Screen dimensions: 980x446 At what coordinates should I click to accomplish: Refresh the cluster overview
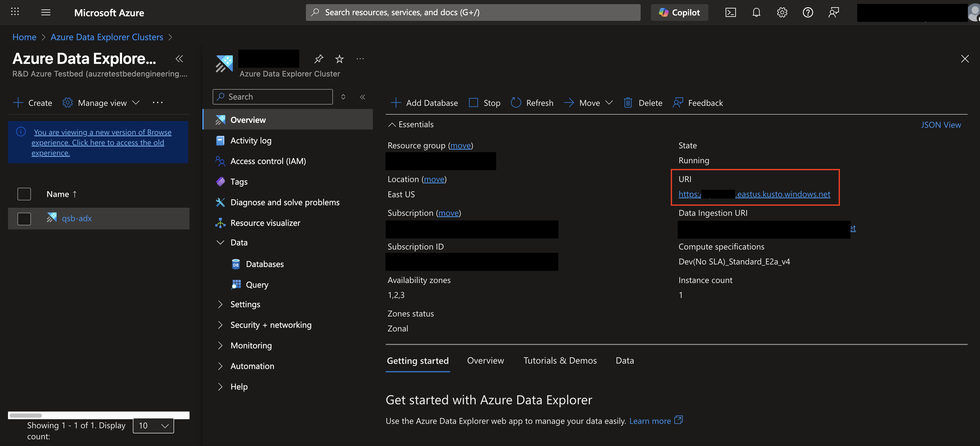click(532, 103)
